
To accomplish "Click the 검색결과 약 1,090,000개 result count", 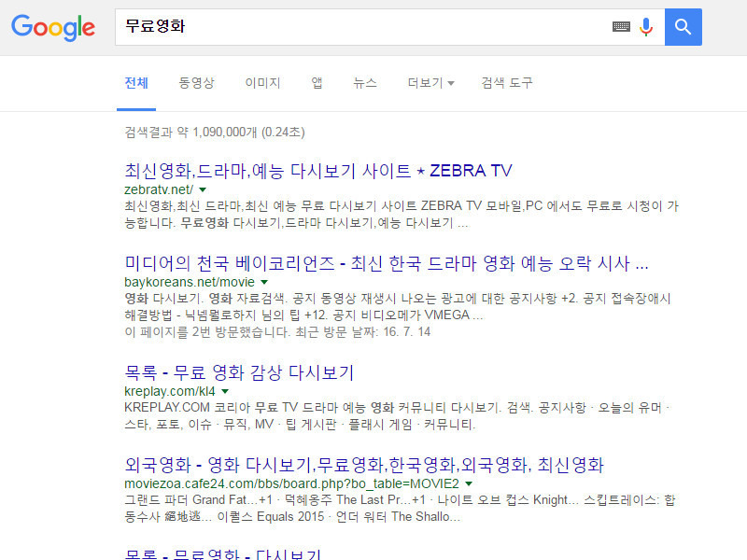I will coord(215,132).
